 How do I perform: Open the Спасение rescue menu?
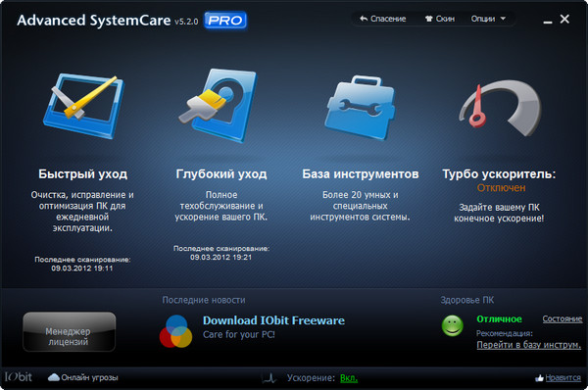(x=383, y=19)
